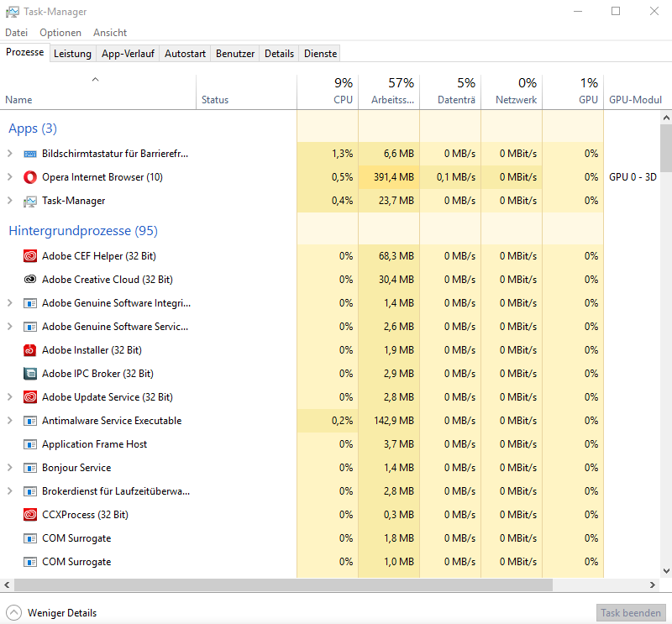The height and width of the screenshot is (624, 672).
Task: Sort processes by GPU column
Action: point(573,92)
